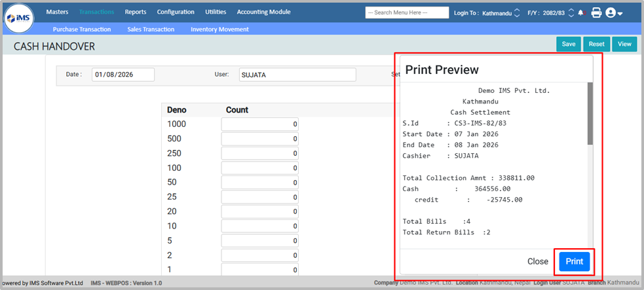The height and width of the screenshot is (290, 644).
Task: Click the Save button
Action: [x=568, y=45]
